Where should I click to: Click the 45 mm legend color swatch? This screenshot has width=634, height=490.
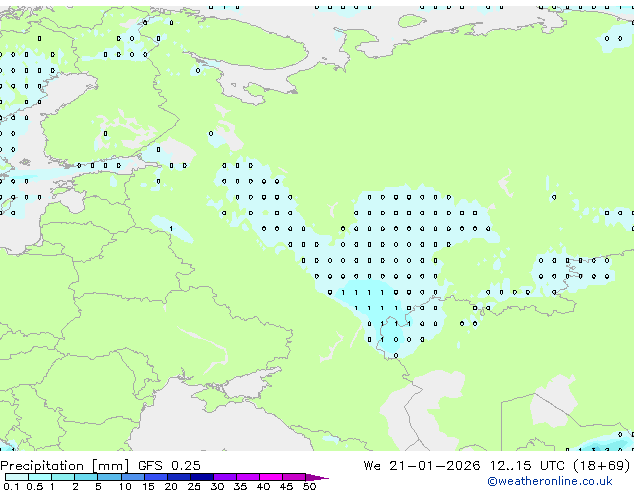pos(294,477)
